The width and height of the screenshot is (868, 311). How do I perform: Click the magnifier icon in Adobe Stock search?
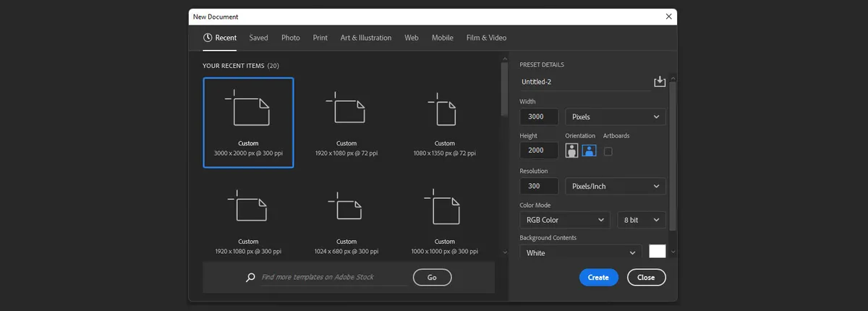coord(250,277)
